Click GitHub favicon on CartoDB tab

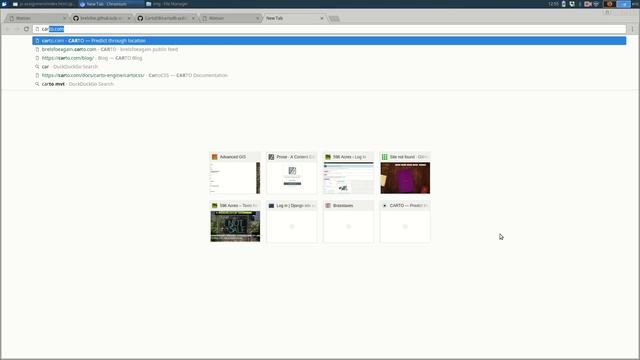140,18
